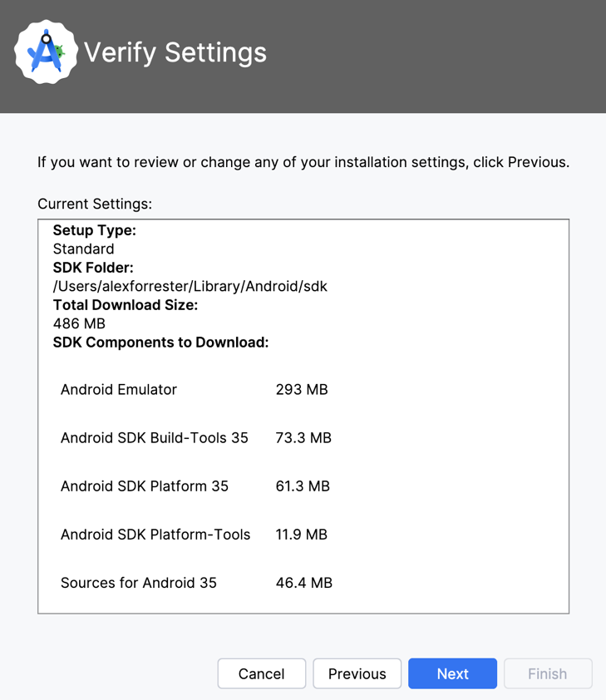The height and width of the screenshot is (700, 606).
Task: Click the Verify Settings heading
Action: (x=175, y=52)
